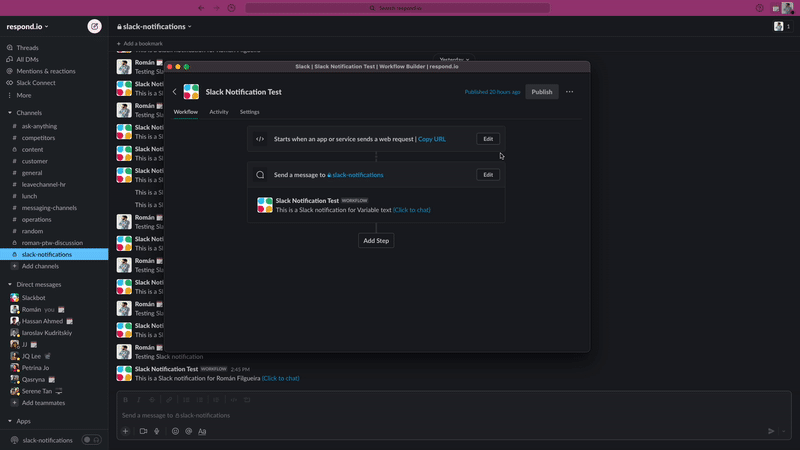Click the Search respond.io field
Viewport: 800px width, 450px height.
click(397, 8)
